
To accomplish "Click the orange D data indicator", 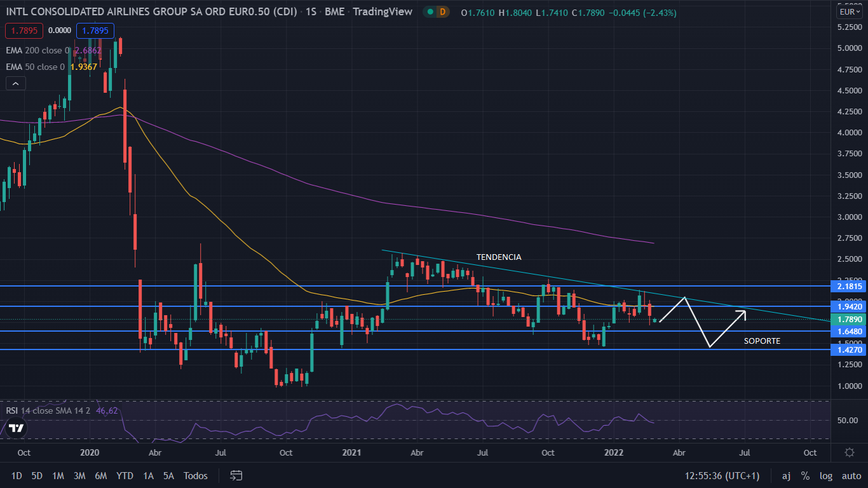I will click(443, 12).
